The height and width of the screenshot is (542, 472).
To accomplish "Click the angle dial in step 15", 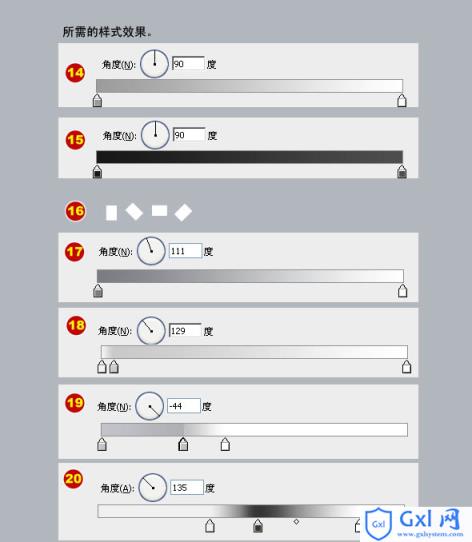I will point(155,135).
